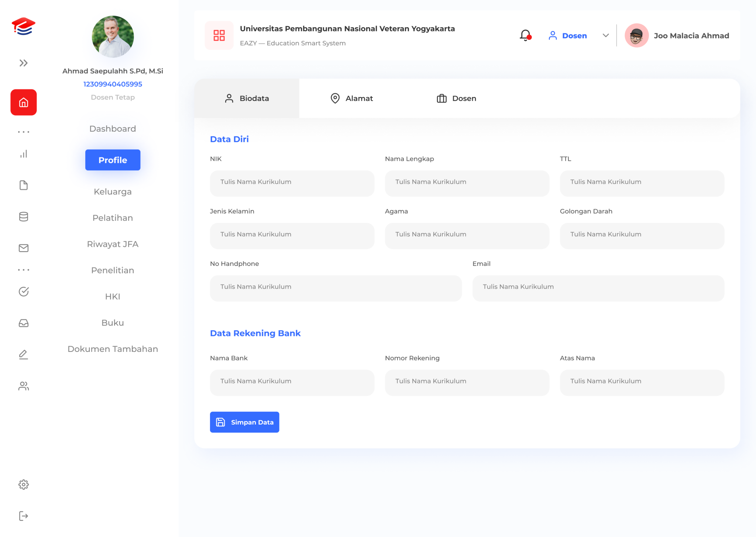
Task: Select the document icon in the sidebar
Action: coord(24,185)
